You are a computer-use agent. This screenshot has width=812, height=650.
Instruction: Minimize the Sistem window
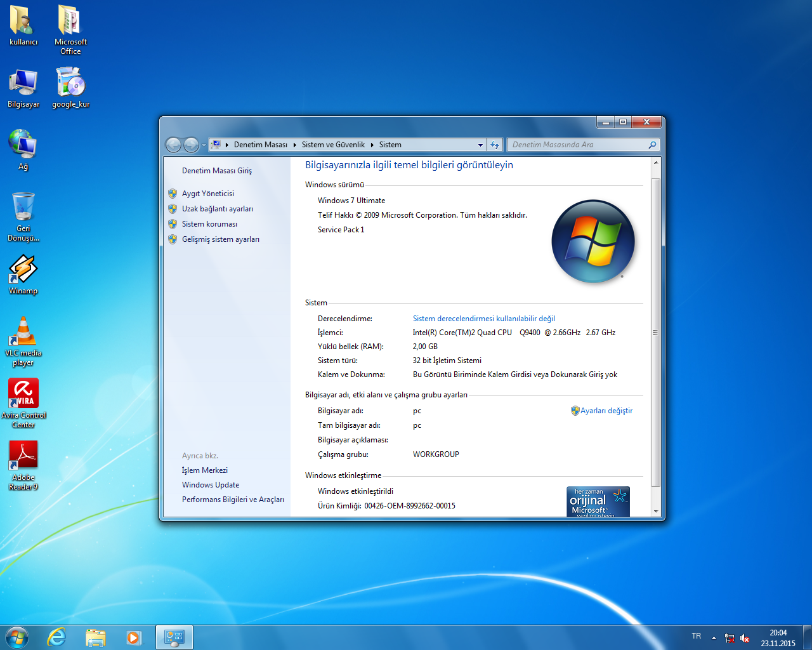[x=605, y=122]
